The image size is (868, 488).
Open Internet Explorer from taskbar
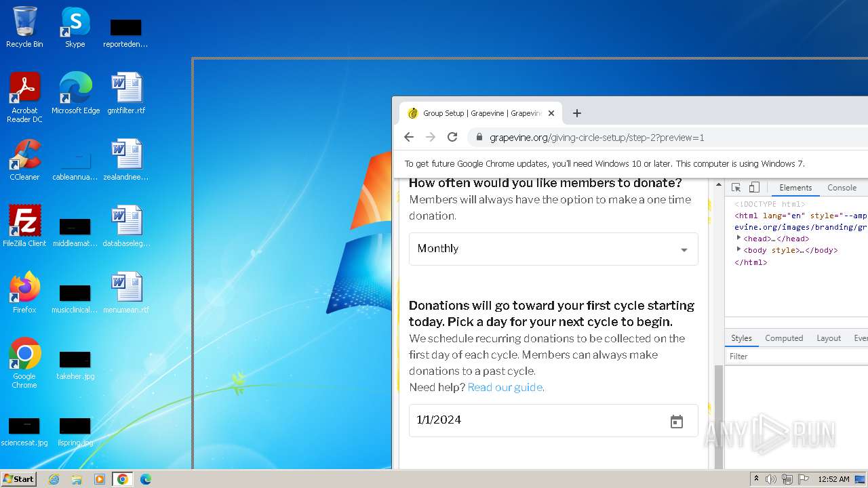pos(54,479)
